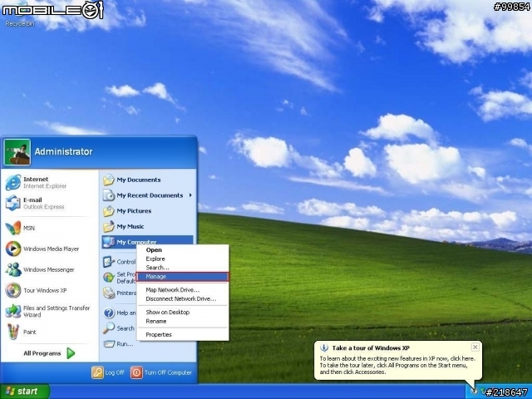Screen dimensions: 532x399
Task: Open the Windows Messenger icon
Action: 13,269
